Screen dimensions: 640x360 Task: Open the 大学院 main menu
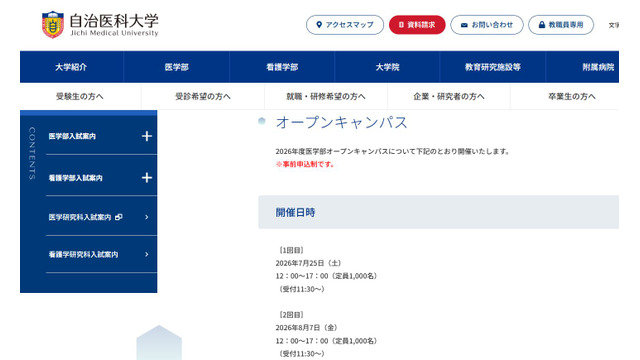pyautogui.click(x=387, y=67)
